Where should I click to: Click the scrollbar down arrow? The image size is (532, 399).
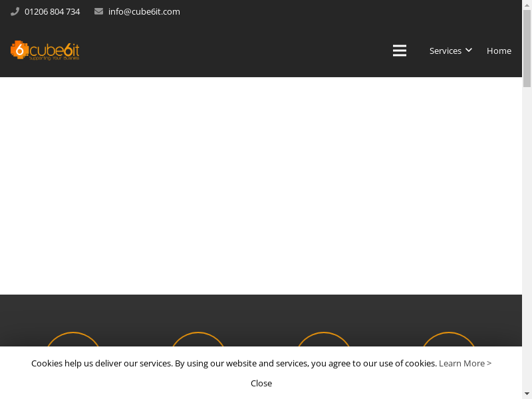pyautogui.click(x=527, y=394)
